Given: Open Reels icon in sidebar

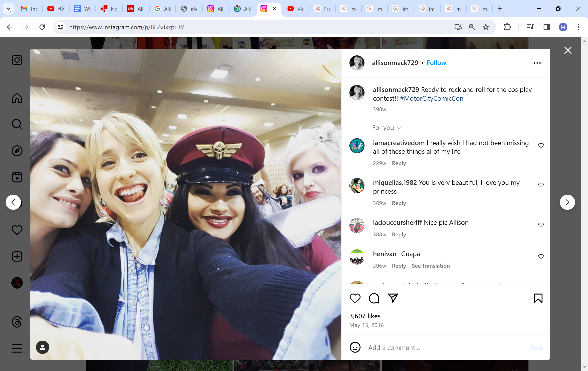Looking at the screenshot, I should coord(17,177).
